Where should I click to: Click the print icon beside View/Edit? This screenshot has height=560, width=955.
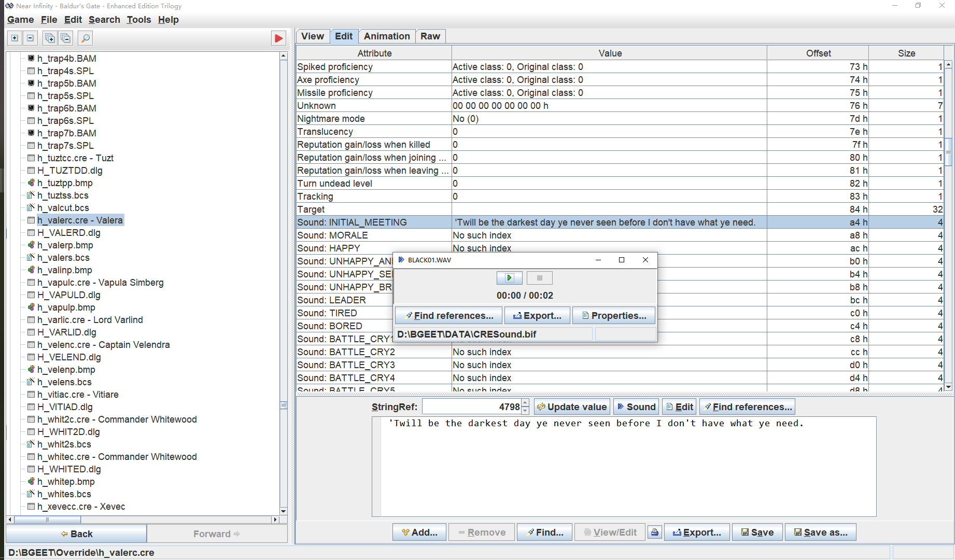click(655, 532)
